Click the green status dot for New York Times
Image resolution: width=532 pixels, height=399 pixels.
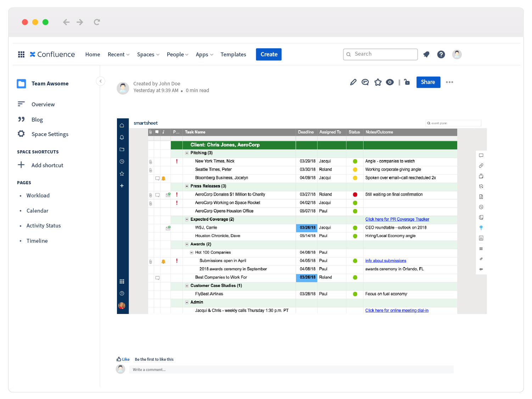[355, 161]
